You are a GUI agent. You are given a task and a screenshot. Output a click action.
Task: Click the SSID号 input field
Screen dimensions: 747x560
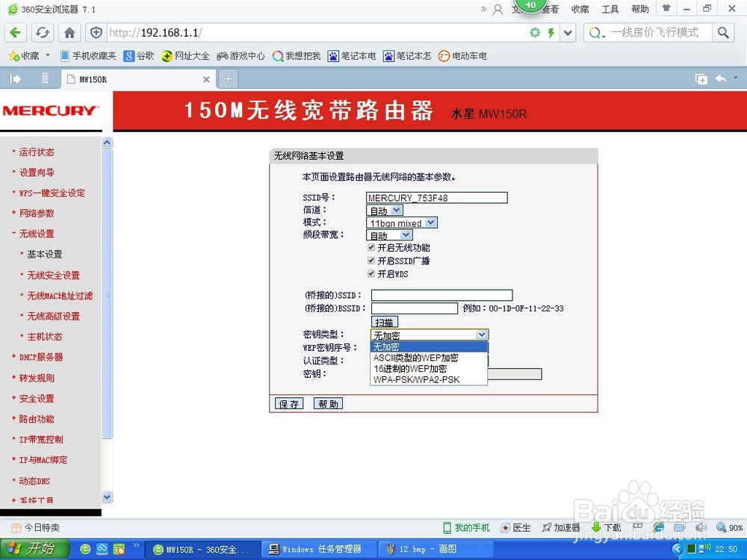[x=436, y=198]
